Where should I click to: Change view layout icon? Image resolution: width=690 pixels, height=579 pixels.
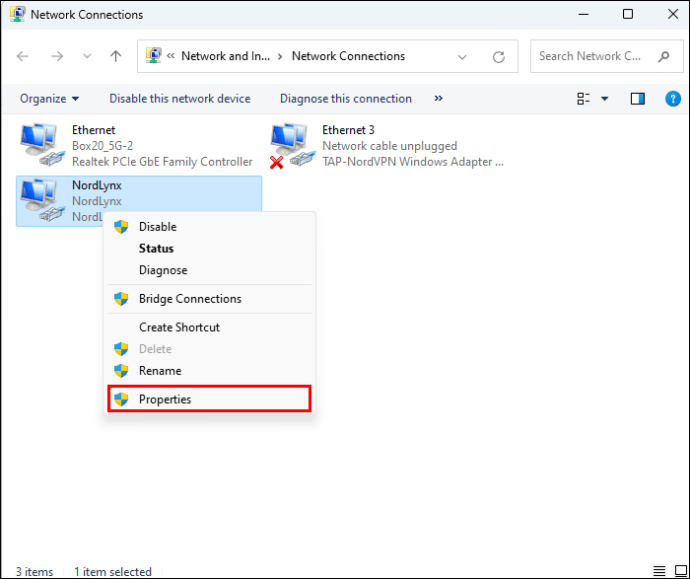click(x=584, y=99)
